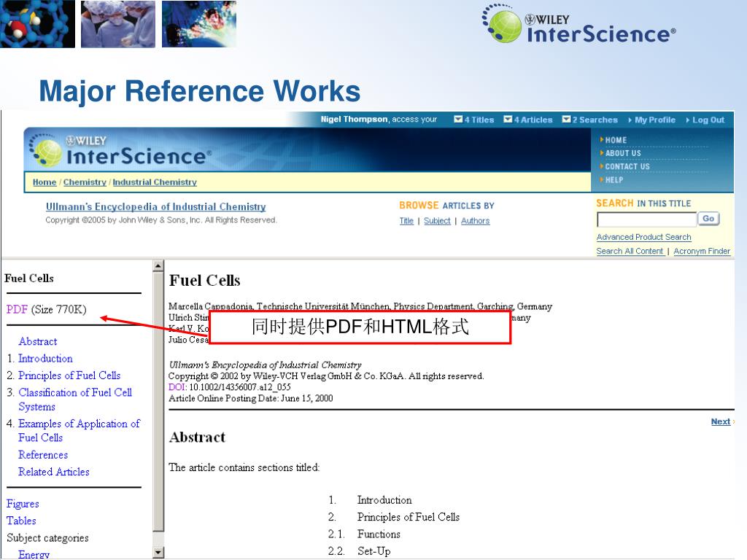Open the Tables link
The image size is (747, 560).
pos(21,521)
